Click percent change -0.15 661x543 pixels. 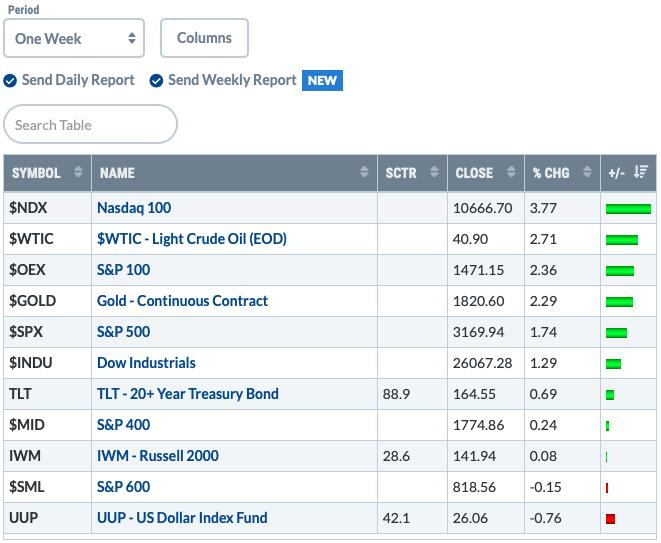545,487
